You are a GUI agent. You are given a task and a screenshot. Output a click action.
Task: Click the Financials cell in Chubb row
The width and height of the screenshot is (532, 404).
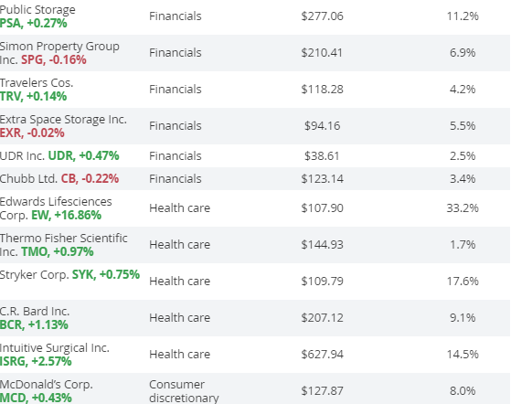tap(176, 179)
